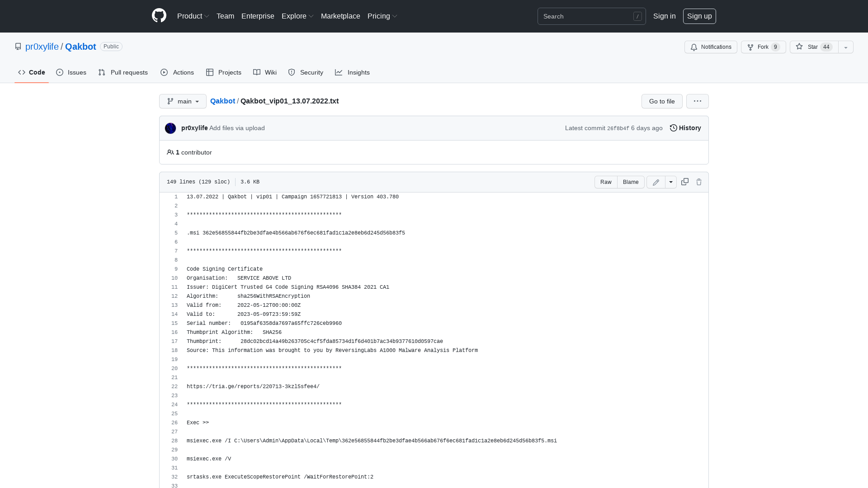868x488 pixels.
Task: Delete this file using the trash icon
Action: point(699,182)
